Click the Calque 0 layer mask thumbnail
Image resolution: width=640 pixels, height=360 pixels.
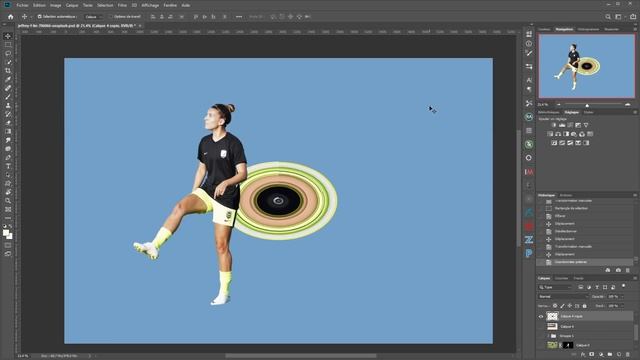point(568,345)
